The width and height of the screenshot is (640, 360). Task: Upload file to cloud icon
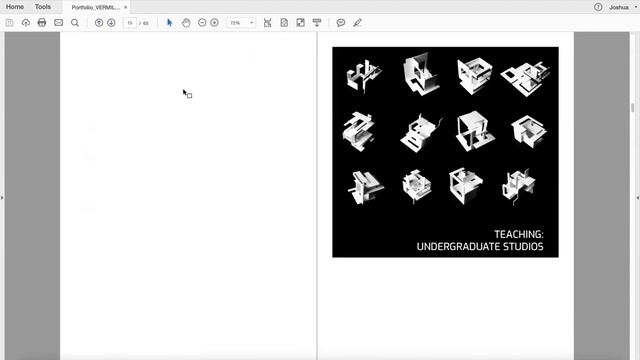[x=26, y=23]
